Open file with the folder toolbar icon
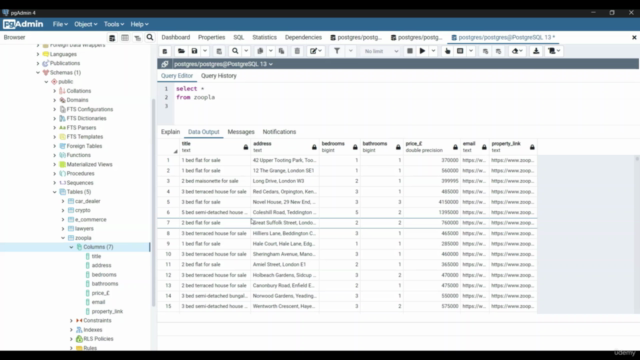The image size is (640, 360). [x=181, y=51]
